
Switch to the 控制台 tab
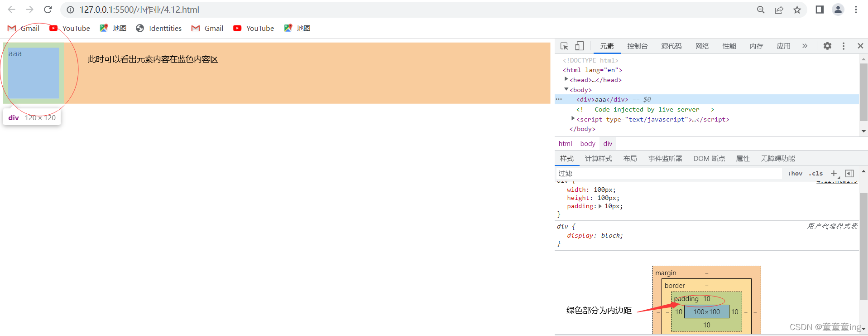638,46
